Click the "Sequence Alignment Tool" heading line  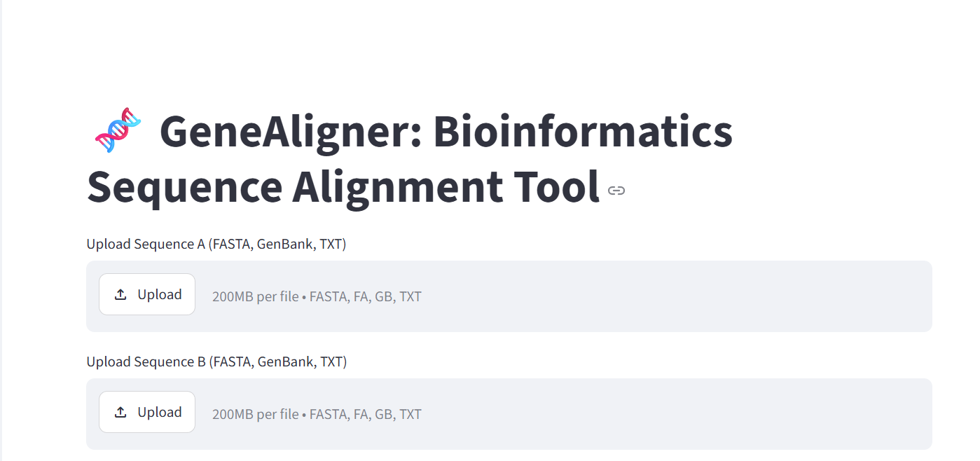343,187
